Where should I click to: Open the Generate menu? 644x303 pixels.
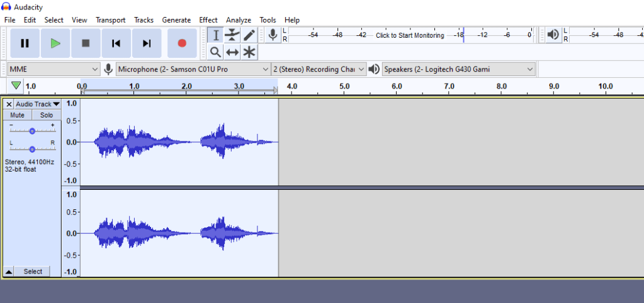pyautogui.click(x=176, y=20)
